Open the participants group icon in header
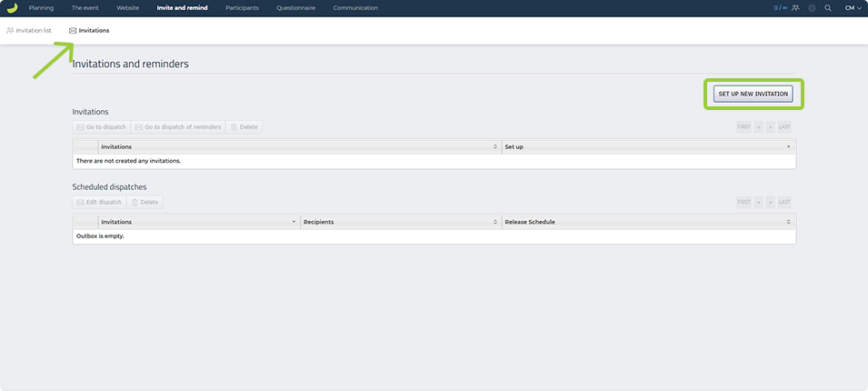This screenshot has width=868, height=391. (795, 8)
